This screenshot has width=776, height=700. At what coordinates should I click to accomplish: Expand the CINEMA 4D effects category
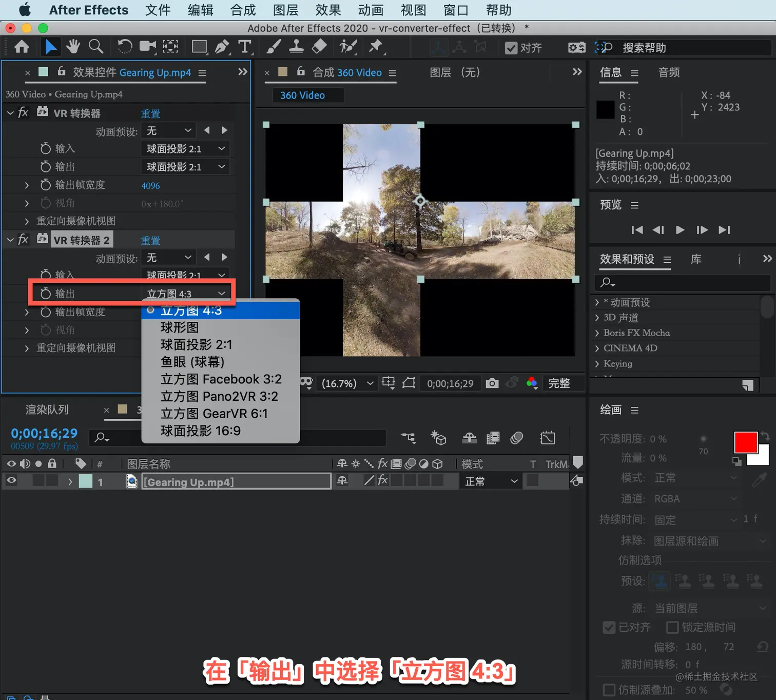597,348
